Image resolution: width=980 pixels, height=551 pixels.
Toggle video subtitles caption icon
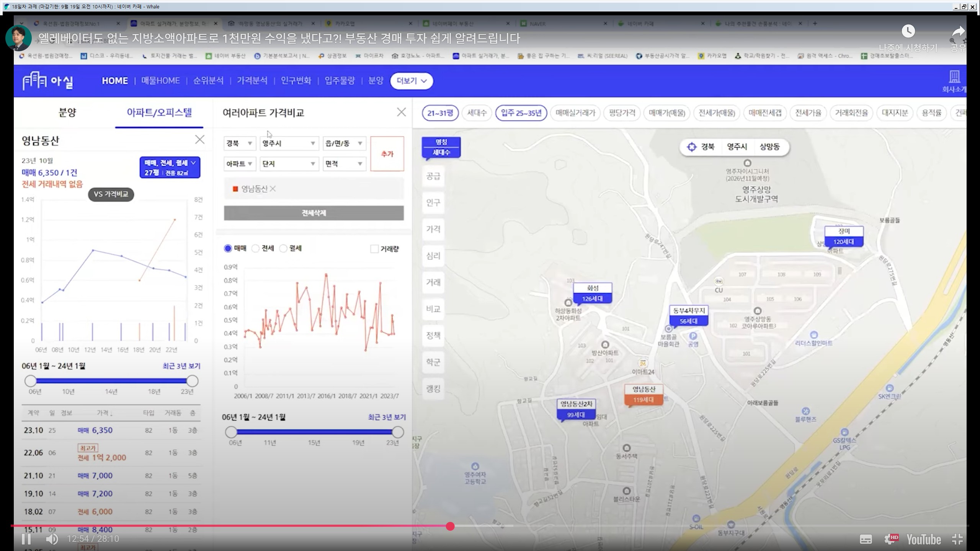[x=866, y=539]
